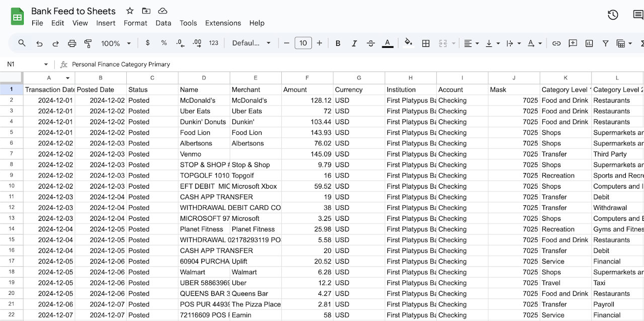The image size is (644, 321).
Task: Open the Default font dropdown
Action: [x=251, y=43]
